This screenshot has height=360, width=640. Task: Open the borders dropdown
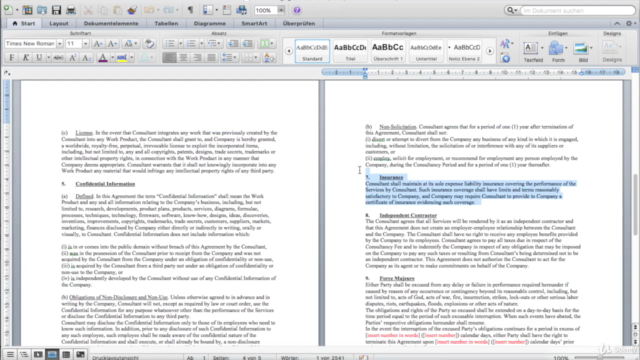[250, 58]
